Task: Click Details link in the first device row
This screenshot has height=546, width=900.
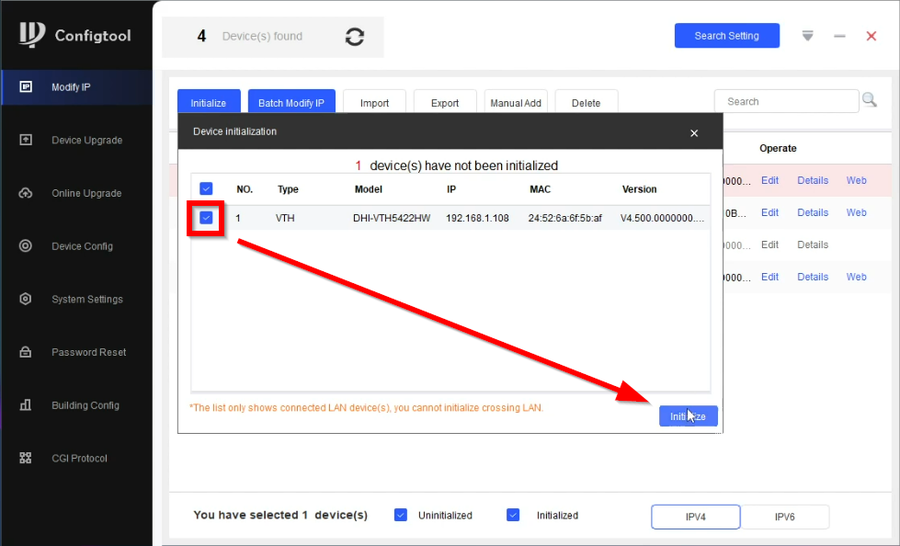Action: point(813,180)
